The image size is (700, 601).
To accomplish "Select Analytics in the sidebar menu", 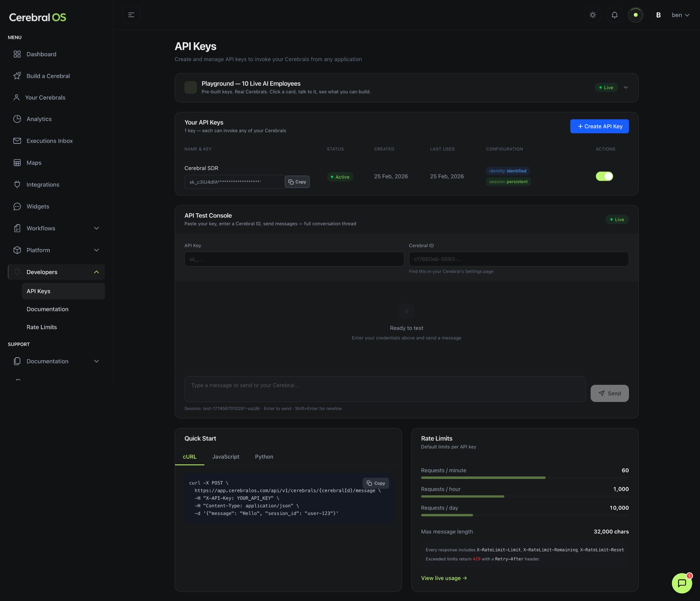I will click(39, 119).
